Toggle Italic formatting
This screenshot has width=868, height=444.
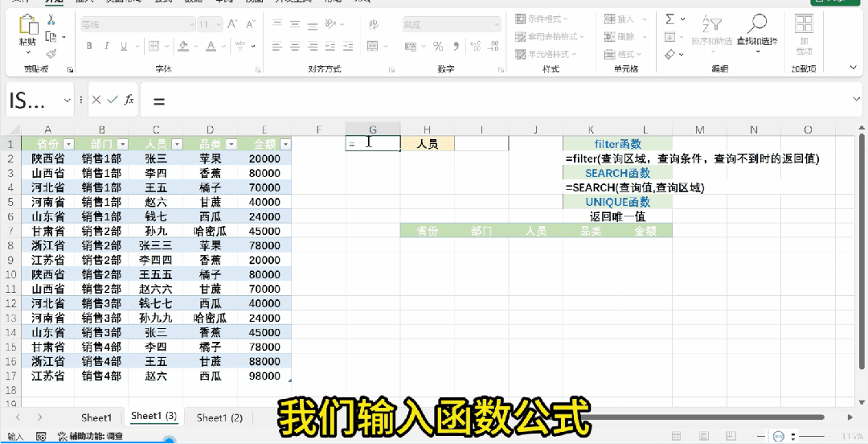pos(106,46)
